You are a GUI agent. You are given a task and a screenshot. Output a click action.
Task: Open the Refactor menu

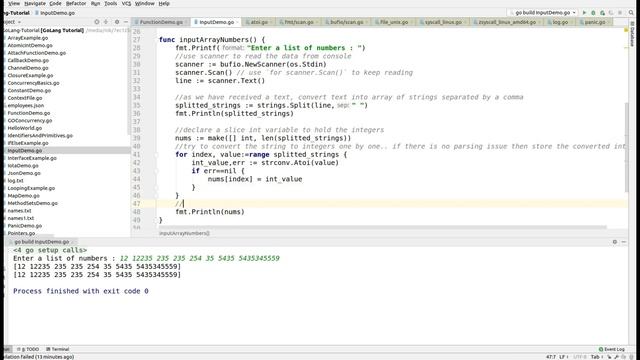point(76,3)
